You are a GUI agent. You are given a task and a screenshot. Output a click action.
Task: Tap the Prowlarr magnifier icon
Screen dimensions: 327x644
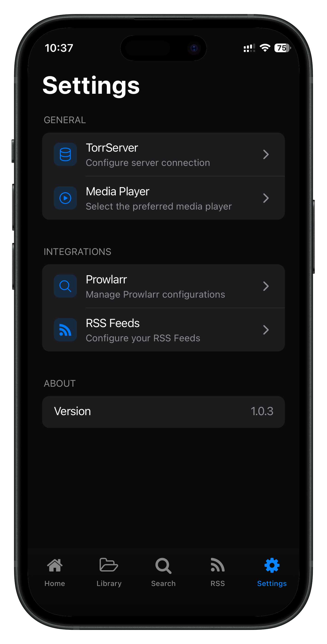coord(65,286)
